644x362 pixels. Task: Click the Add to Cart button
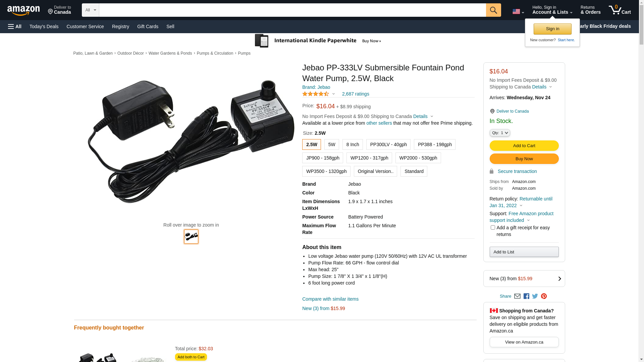[524, 145]
